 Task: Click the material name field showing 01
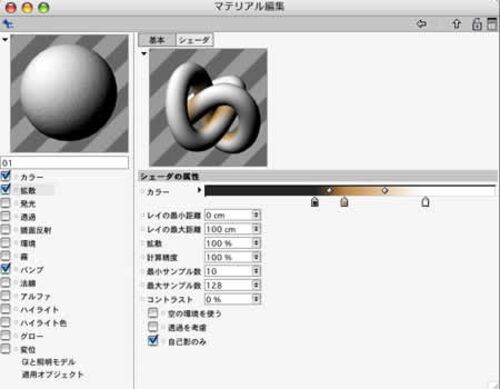pos(65,163)
